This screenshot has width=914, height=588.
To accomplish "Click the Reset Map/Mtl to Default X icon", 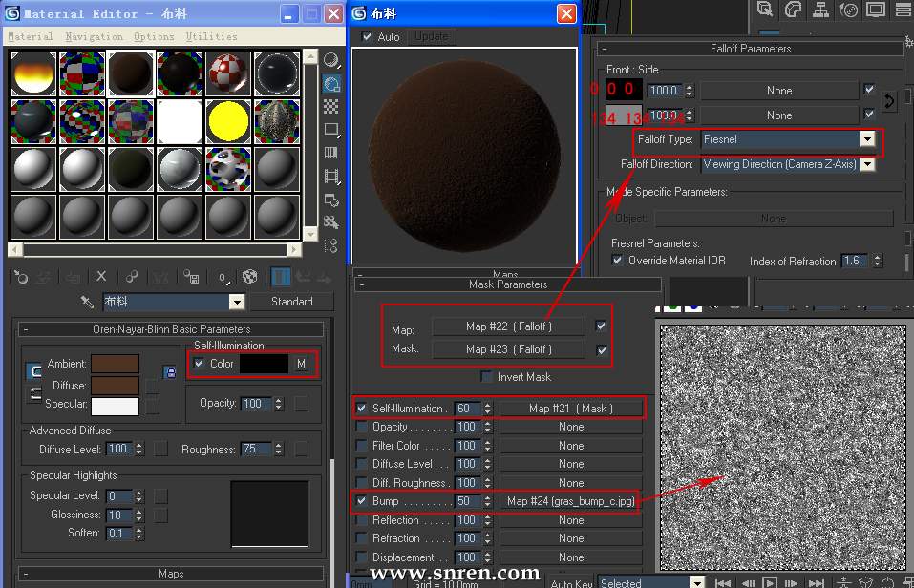I will click(x=101, y=276).
